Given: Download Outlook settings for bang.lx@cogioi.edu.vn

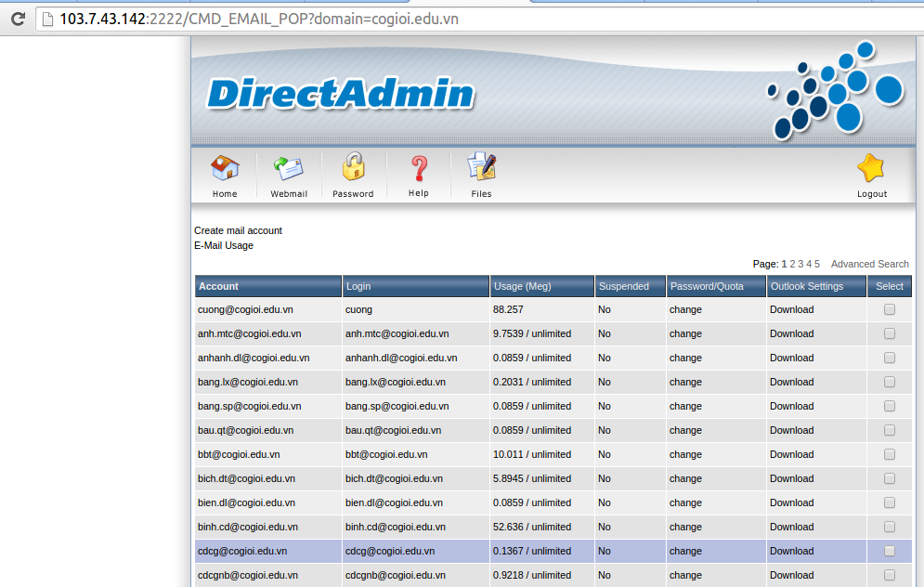Looking at the screenshot, I should [791, 382].
